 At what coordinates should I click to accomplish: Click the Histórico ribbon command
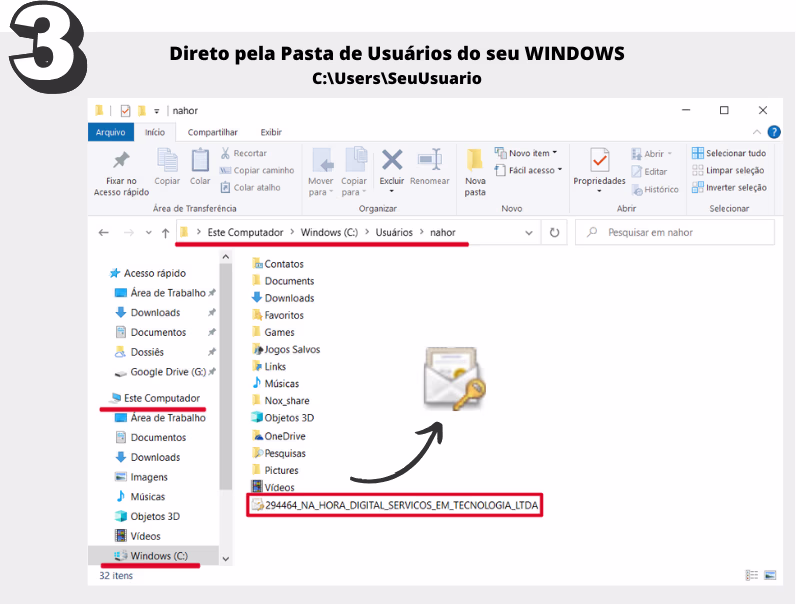tap(655, 189)
